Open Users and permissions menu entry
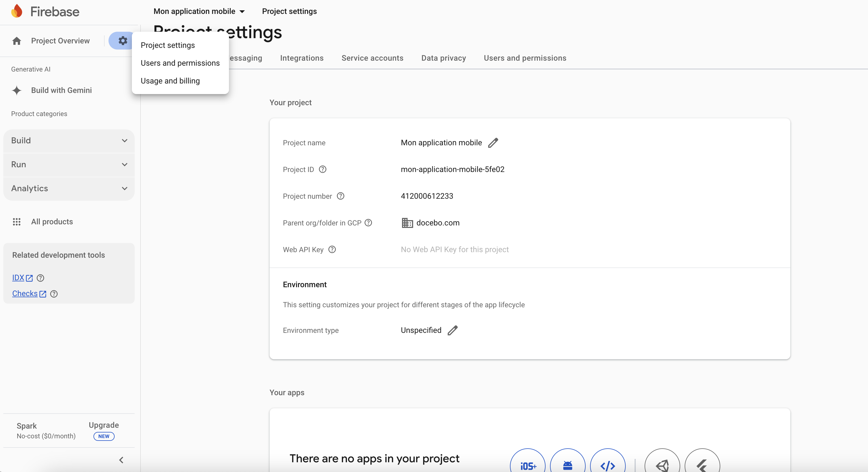 [x=180, y=63]
